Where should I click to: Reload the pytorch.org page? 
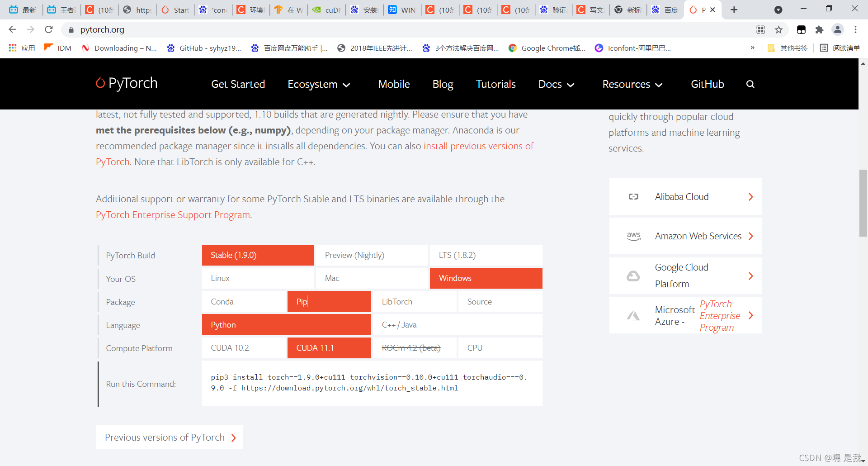pos(49,29)
